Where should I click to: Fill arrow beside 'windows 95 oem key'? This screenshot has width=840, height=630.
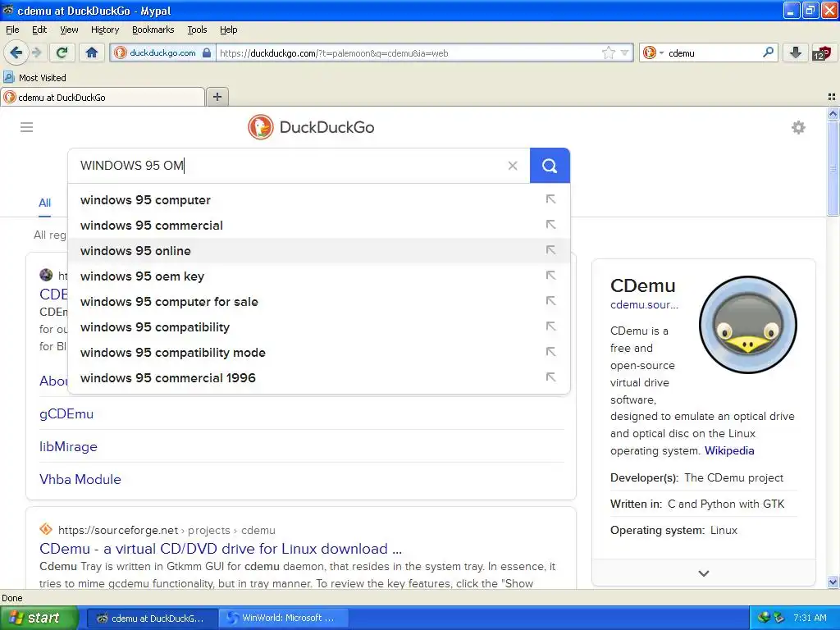click(x=550, y=276)
